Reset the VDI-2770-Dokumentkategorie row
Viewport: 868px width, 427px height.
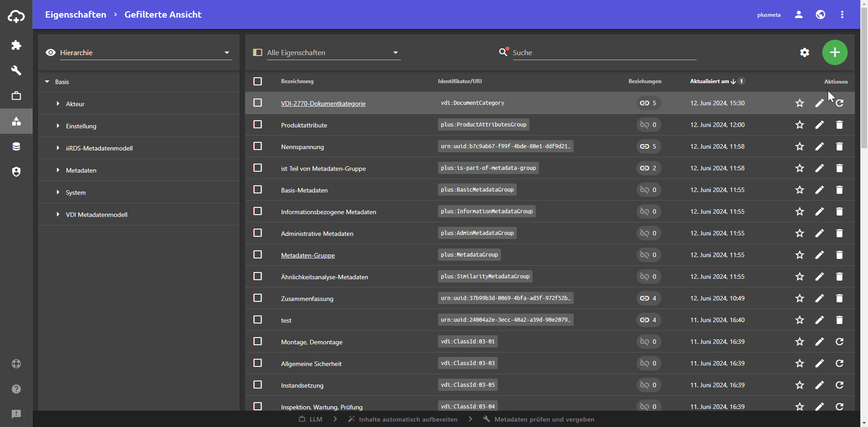click(x=840, y=103)
